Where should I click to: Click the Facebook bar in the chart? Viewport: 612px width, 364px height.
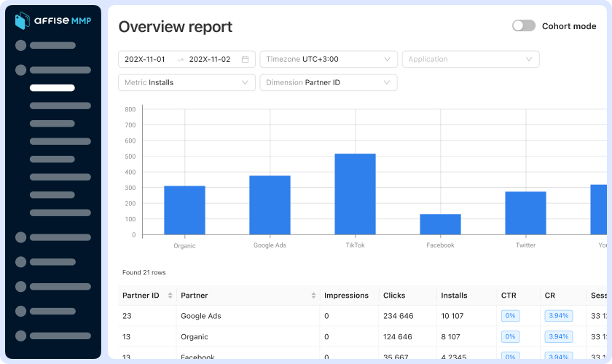tap(440, 224)
